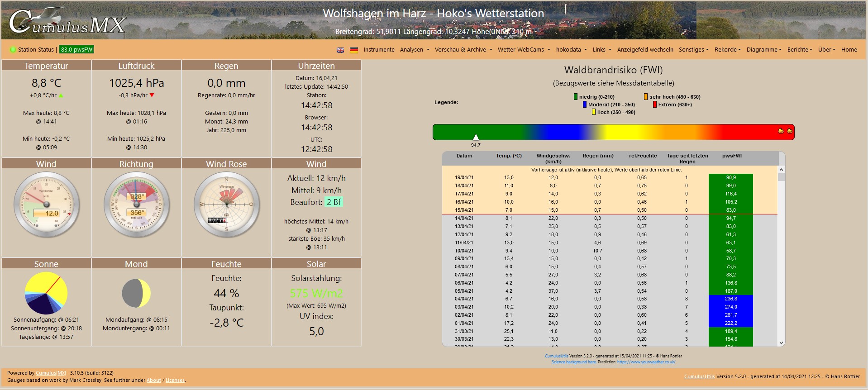The height and width of the screenshot is (390, 868).
Task: Click the sun daylight pie chart
Action: pyautogui.click(x=46, y=293)
